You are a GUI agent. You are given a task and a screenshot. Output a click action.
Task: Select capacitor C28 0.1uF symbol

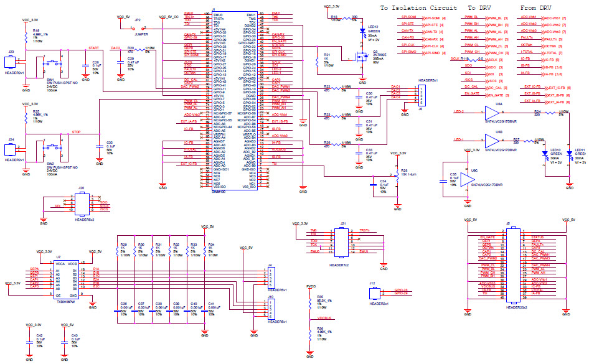pyautogui.click(x=87, y=65)
